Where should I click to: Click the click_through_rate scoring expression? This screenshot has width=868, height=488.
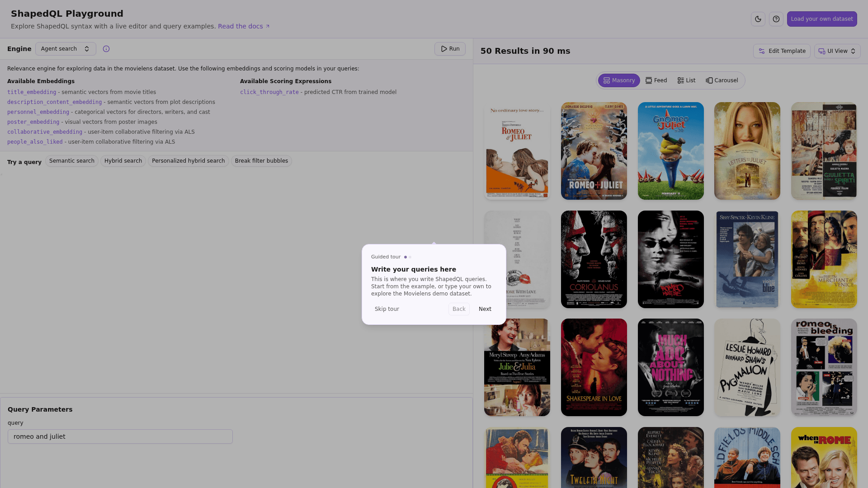(269, 92)
